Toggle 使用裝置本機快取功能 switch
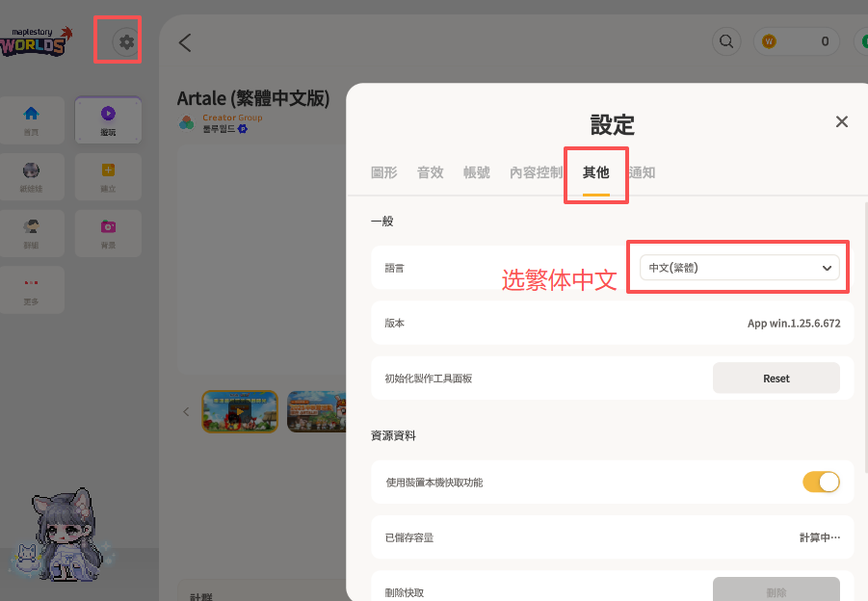Screen dimensions: 868x601 coord(821,482)
